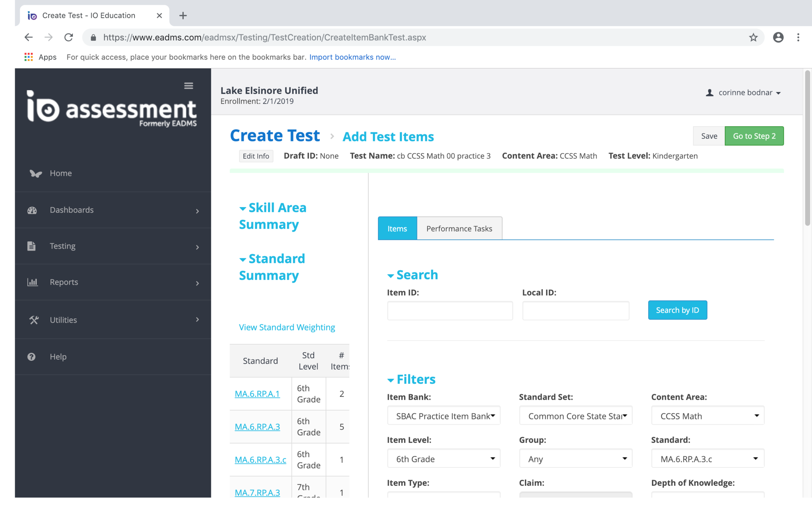Bookmark this page with the star icon
812x515 pixels.
pyautogui.click(x=753, y=38)
